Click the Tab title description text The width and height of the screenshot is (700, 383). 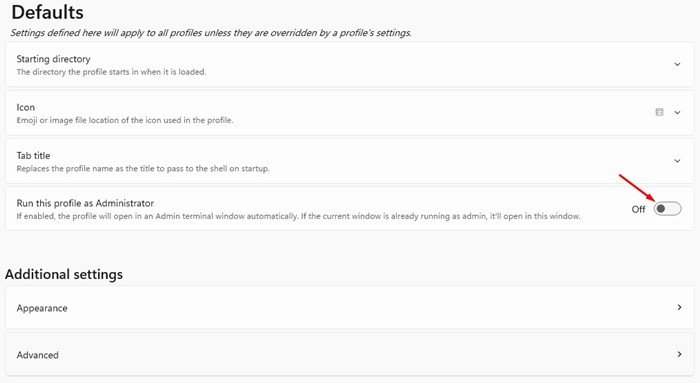coord(143,168)
